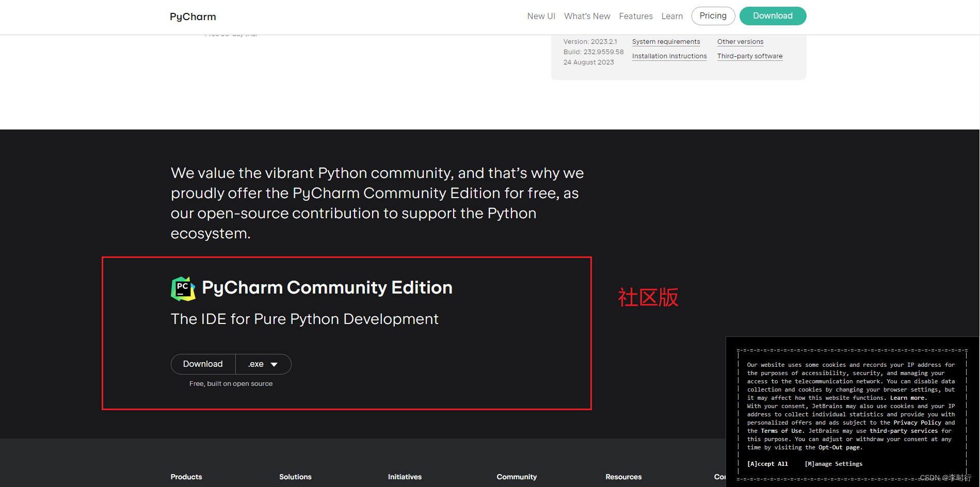Click Accept All in the cookie banner
980x487 pixels.
[767, 464]
